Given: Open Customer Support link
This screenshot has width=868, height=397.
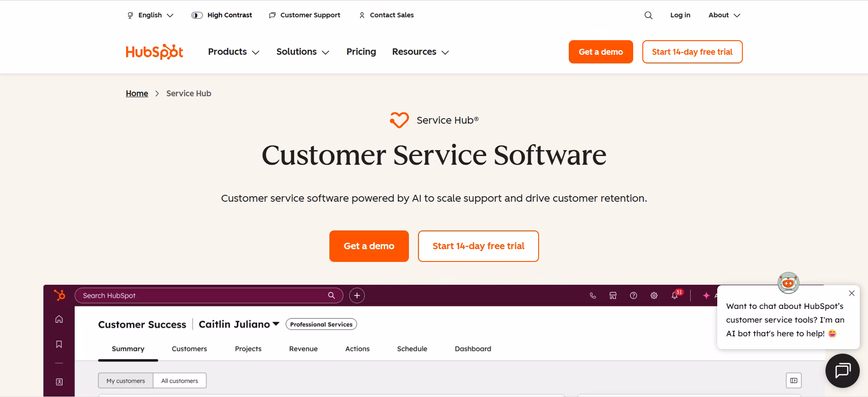Looking at the screenshot, I should pos(310,15).
